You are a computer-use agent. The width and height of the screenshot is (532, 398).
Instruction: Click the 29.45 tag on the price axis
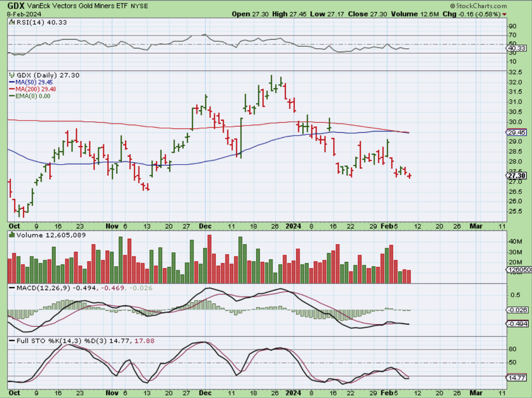tap(515, 132)
